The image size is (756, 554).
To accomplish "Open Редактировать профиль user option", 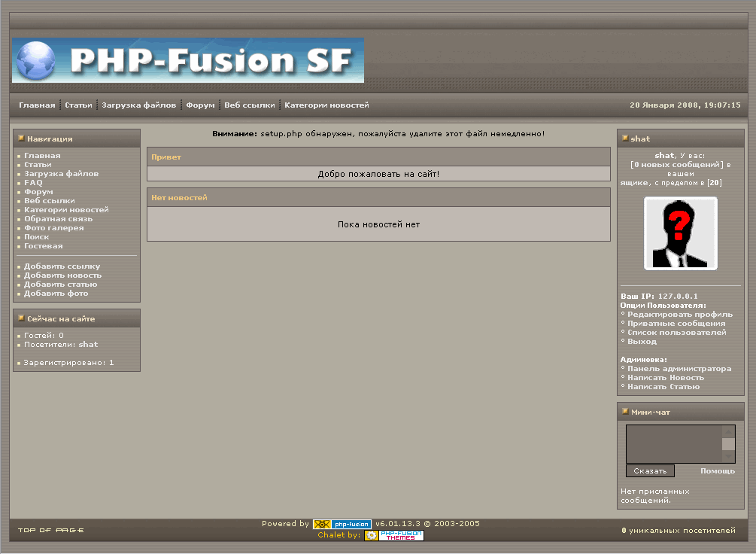I will [x=680, y=315].
